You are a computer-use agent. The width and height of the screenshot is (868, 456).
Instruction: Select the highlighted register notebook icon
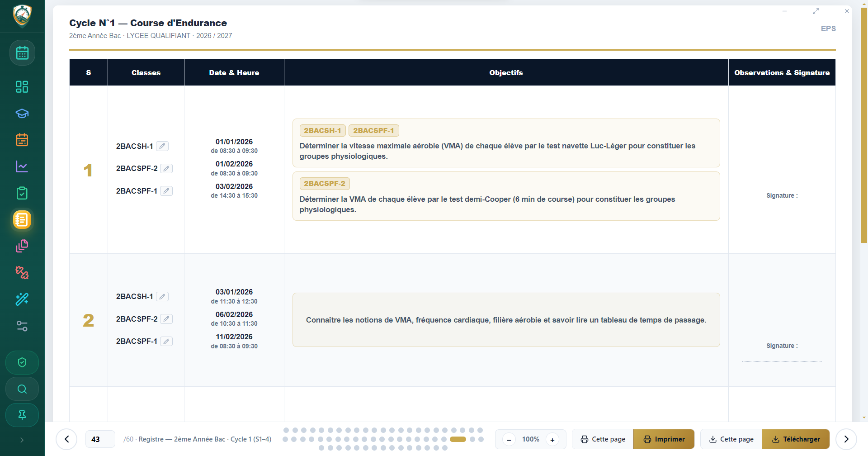coord(22,220)
